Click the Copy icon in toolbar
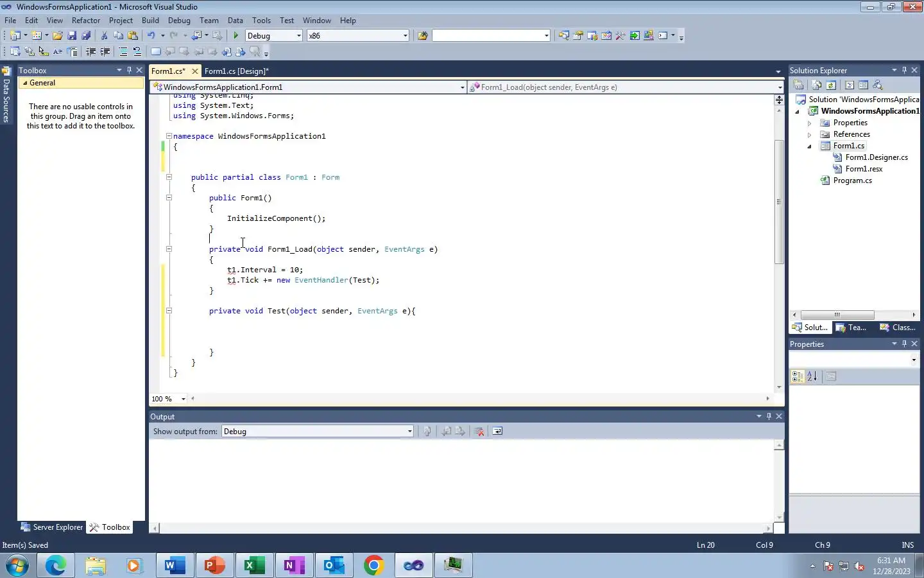The width and height of the screenshot is (924, 578). 118,36
